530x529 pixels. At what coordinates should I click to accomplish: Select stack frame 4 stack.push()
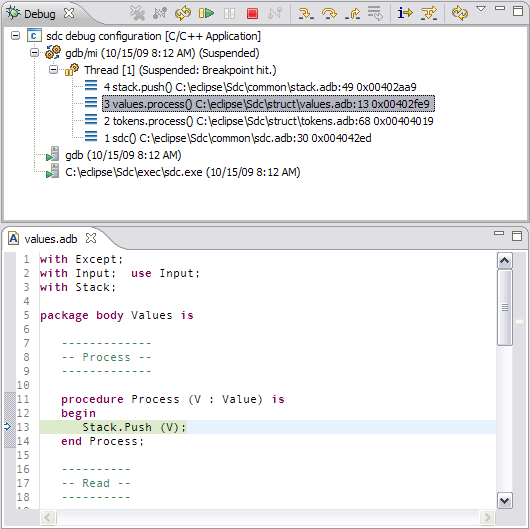pyautogui.click(x=260, y=87)
